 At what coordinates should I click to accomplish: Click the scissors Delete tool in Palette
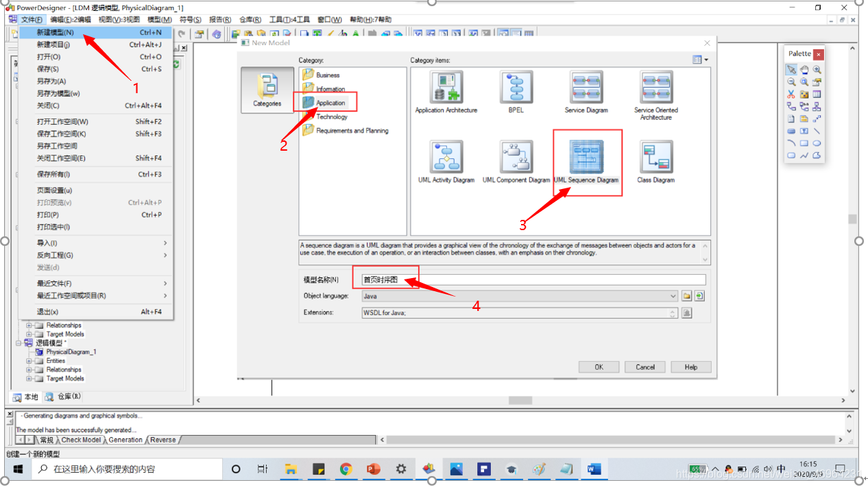coord(791,95)
